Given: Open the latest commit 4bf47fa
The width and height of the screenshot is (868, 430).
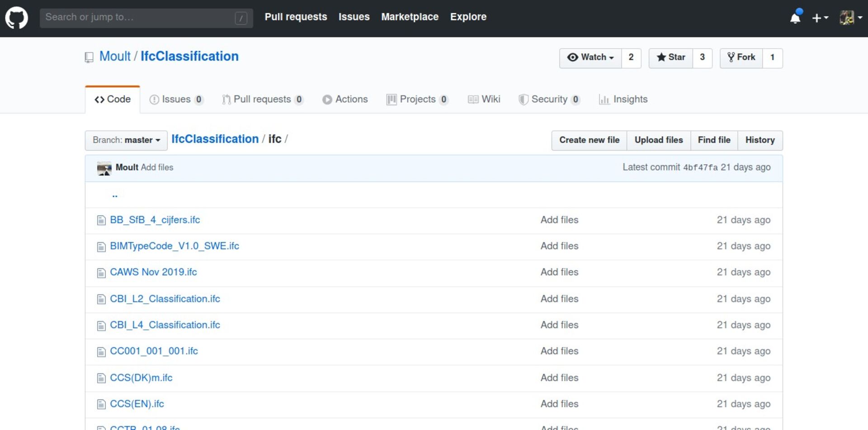Looking at the screenshot, I should pos(700,168).
